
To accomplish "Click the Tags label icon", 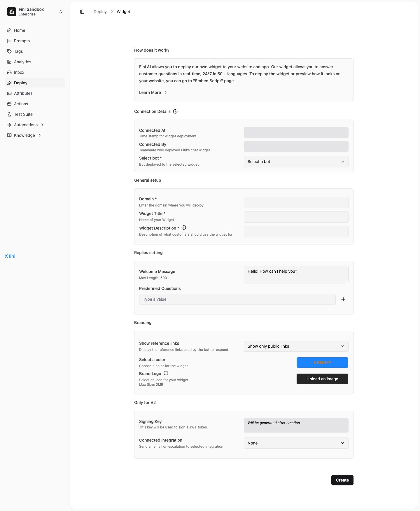I will [x=9, y=51].
